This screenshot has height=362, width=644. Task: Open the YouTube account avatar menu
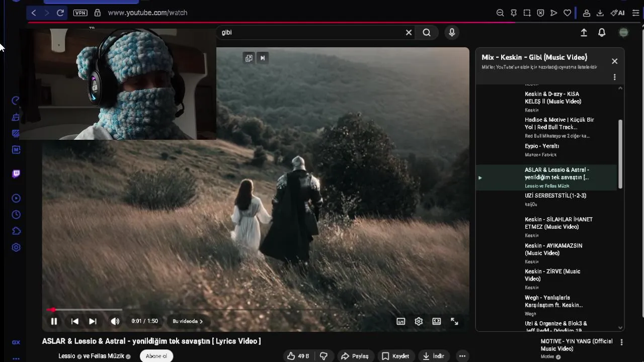[623, 33]
